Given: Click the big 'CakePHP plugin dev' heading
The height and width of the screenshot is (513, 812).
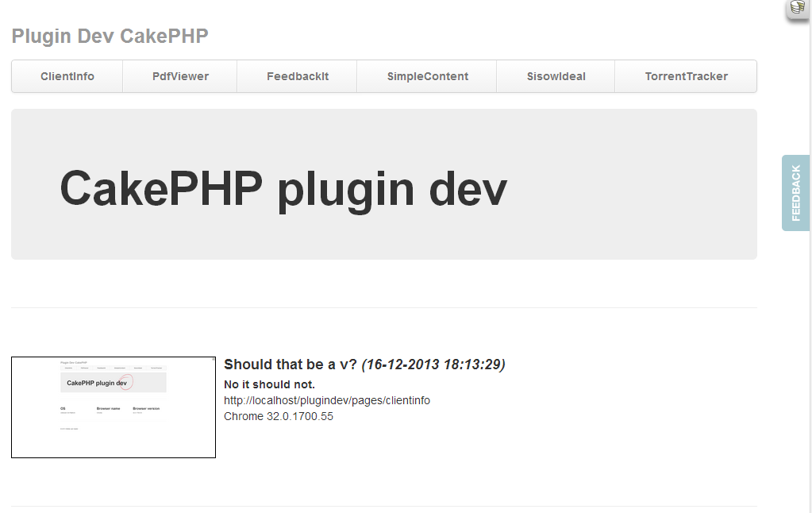Looking at the screenshot, I should point(283,189).
